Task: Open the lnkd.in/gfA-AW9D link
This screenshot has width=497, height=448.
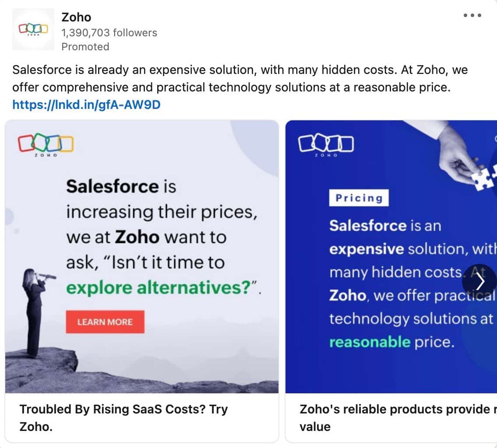Action: tap(86, 105)
